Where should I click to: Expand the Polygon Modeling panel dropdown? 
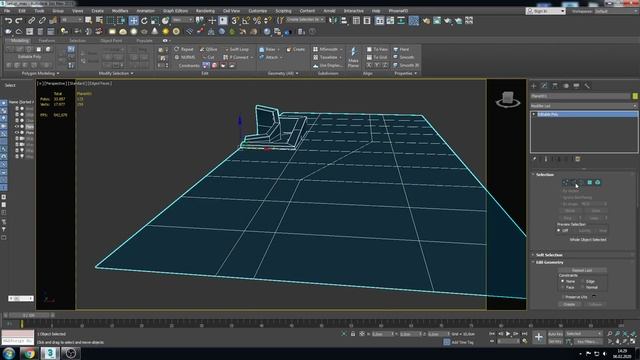tap(41, 73)
